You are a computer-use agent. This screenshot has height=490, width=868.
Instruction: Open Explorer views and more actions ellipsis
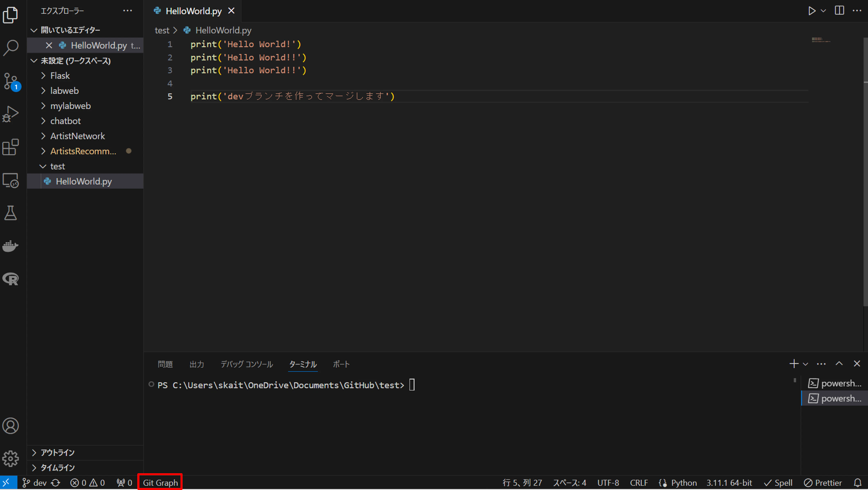pyautogui.click(x=127, y=11)
